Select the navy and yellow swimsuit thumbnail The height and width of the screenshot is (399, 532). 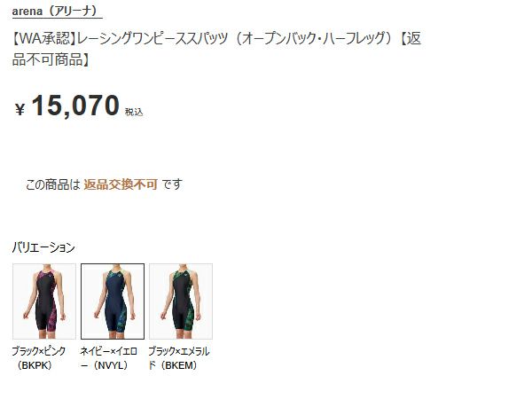click(x=113, y=301)
